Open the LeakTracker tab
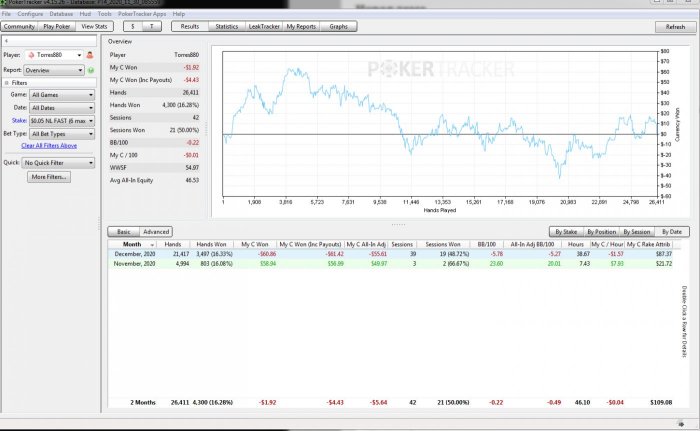Viewport: 700px width, 431px height. (x=264, y=27)
